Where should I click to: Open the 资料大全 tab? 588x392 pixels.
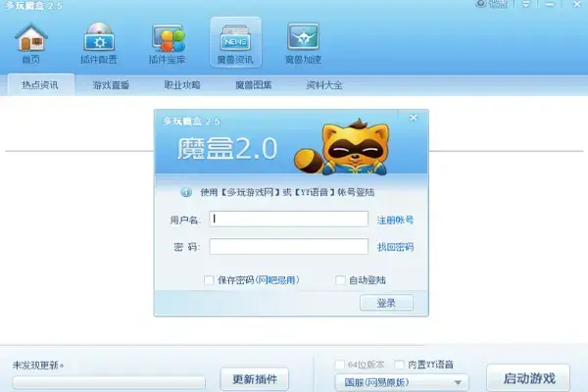(x=324, y=85)
